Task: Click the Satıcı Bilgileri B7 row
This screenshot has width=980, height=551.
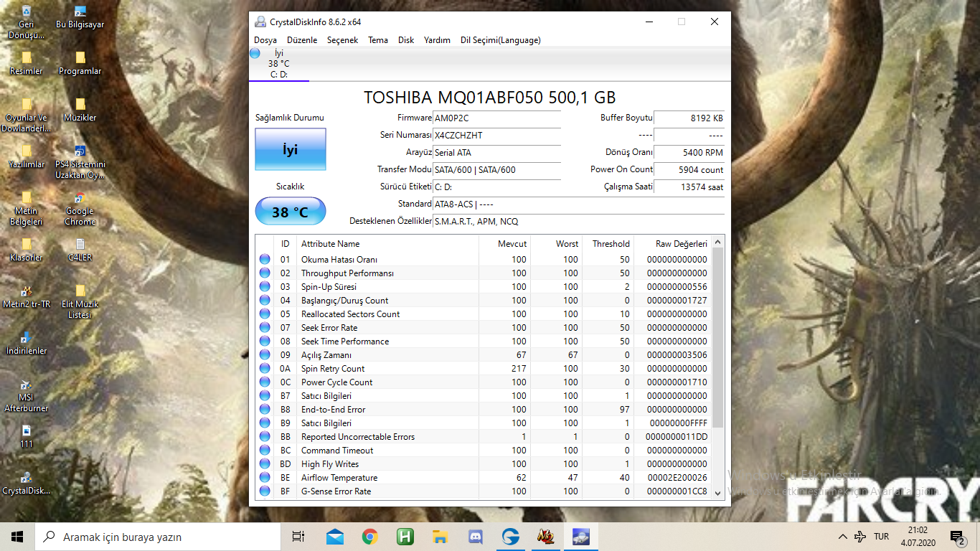Action: [484, 395]
